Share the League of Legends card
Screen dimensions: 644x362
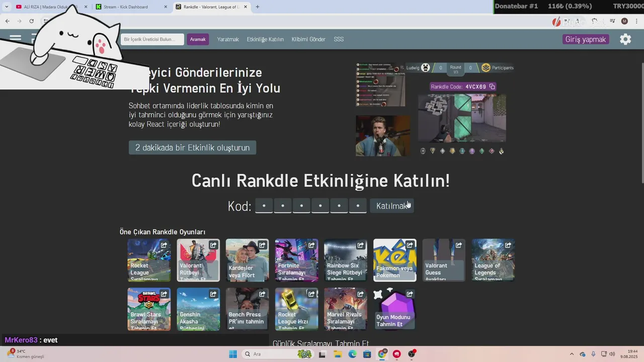pos(508,245)
